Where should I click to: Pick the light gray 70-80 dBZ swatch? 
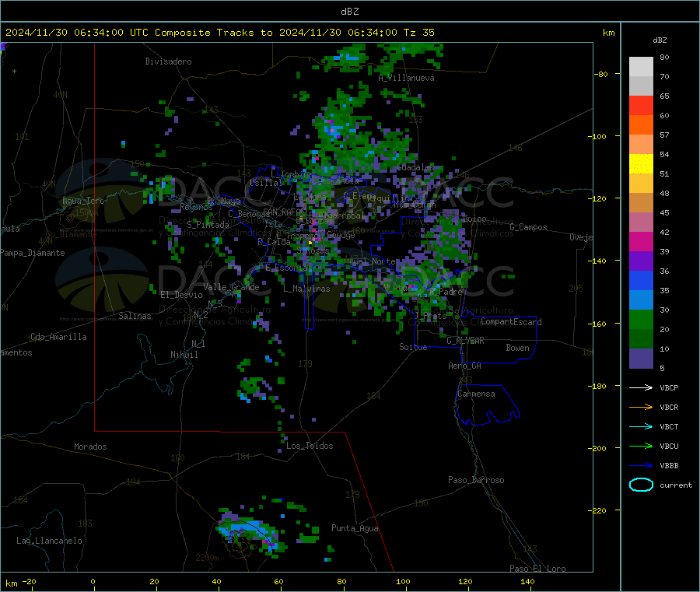coord(641,67)
